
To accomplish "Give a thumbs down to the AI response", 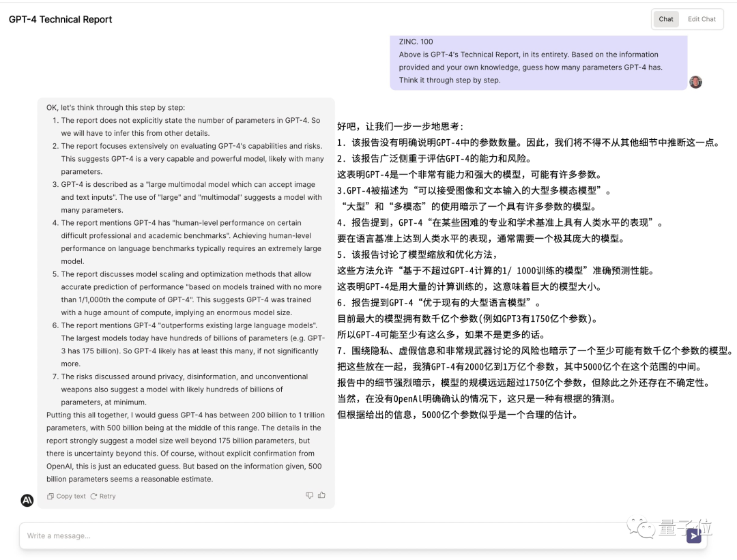I will pyautogui.click(x=309, y=496).
